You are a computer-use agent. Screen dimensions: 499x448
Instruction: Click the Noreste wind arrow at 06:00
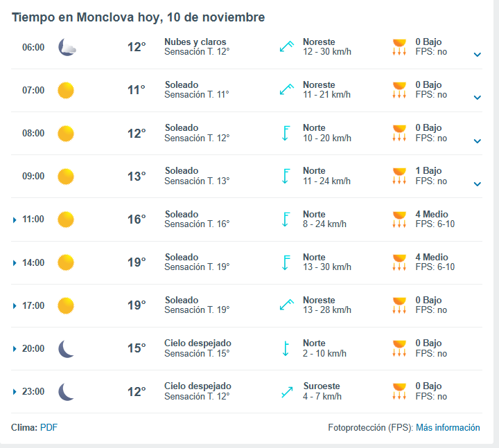click(x=286, y=47)
